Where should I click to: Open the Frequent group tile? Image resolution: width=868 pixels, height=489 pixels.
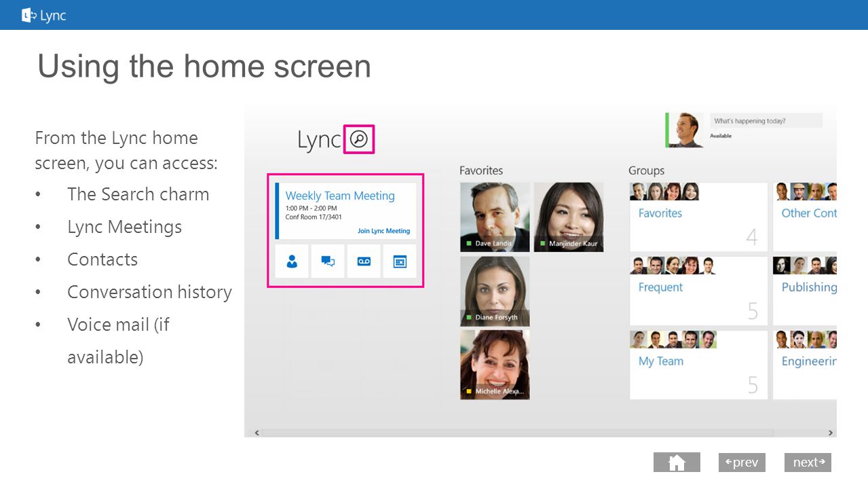(698, 291)
